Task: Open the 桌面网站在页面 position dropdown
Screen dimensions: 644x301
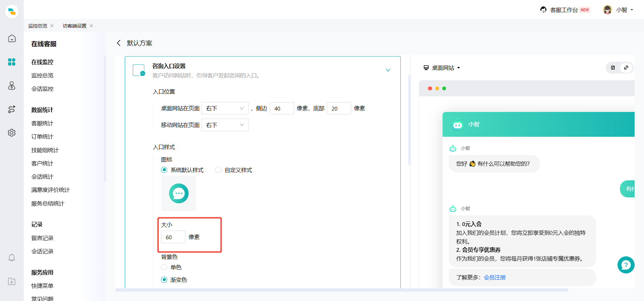Action: (225, 108)
